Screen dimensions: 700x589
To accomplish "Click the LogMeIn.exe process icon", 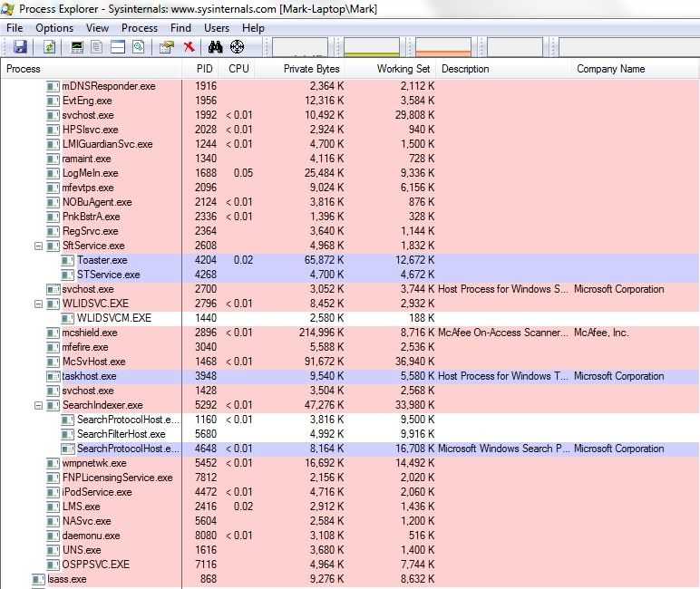I will (53, 173).
